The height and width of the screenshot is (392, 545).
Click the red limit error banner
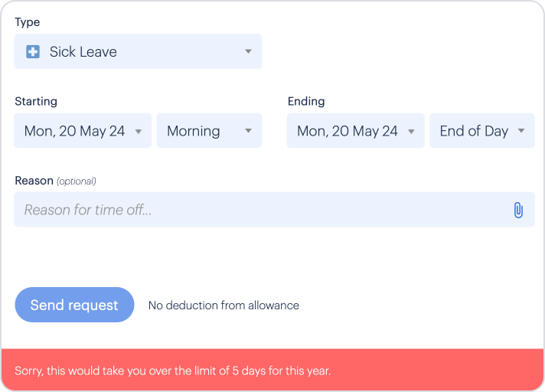(272, 370)
